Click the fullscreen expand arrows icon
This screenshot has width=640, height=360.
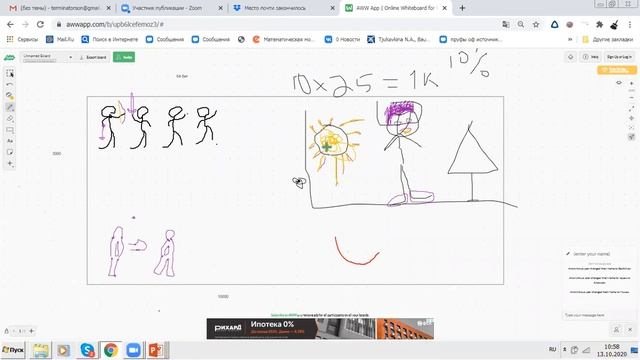pyautogui.click(x=631, y=109)
